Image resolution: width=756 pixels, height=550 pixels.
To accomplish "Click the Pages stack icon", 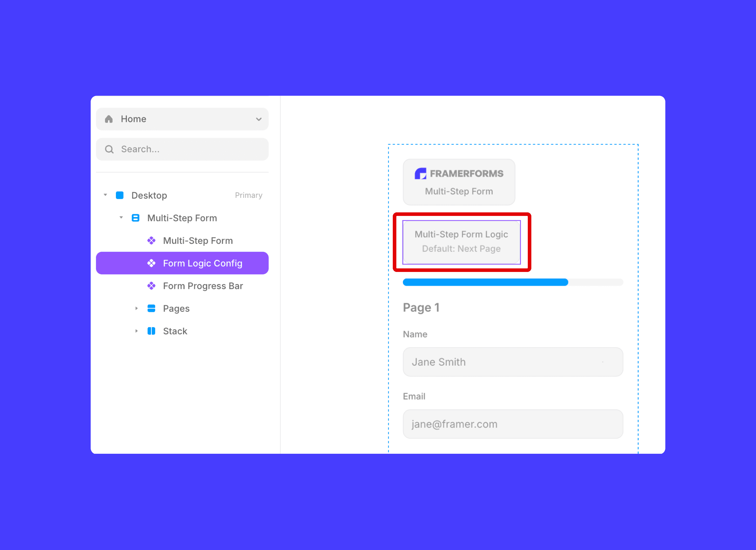I will (151, 308).
